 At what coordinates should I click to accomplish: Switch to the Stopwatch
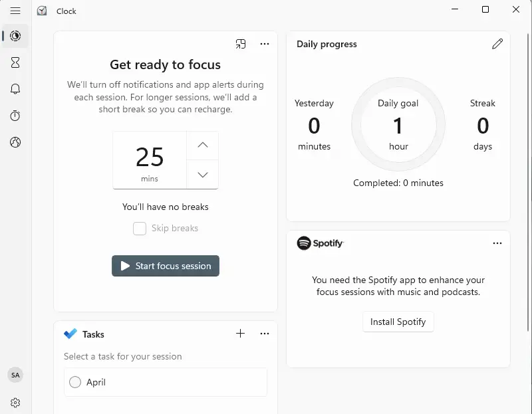point(15,116)
